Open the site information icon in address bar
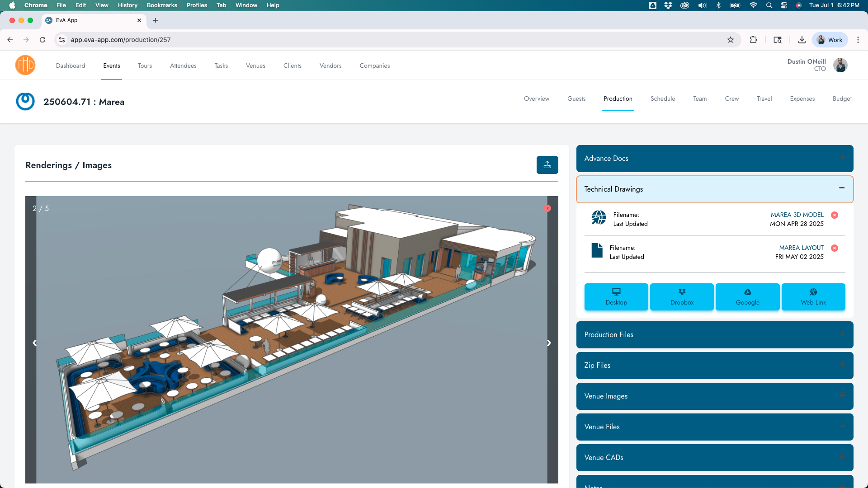The image size is (868, 488). coord(62,40)
